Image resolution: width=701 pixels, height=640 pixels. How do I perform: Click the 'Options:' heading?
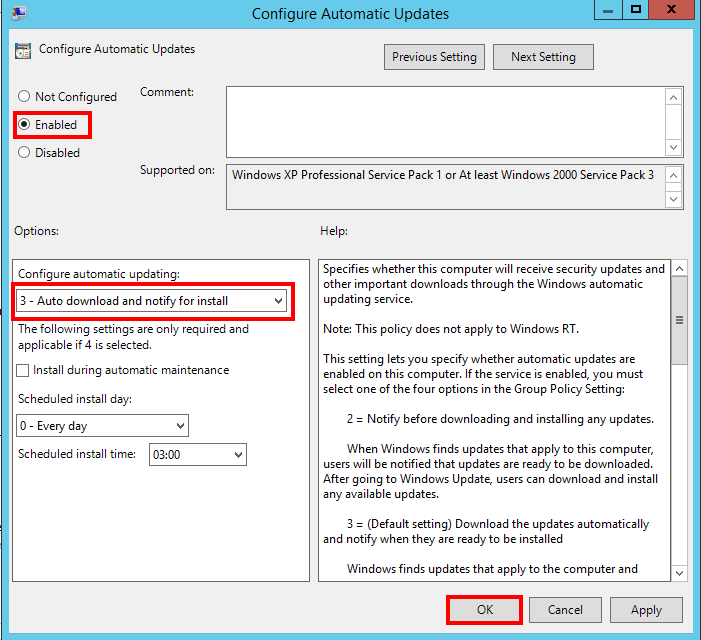[x=36, y=231]
